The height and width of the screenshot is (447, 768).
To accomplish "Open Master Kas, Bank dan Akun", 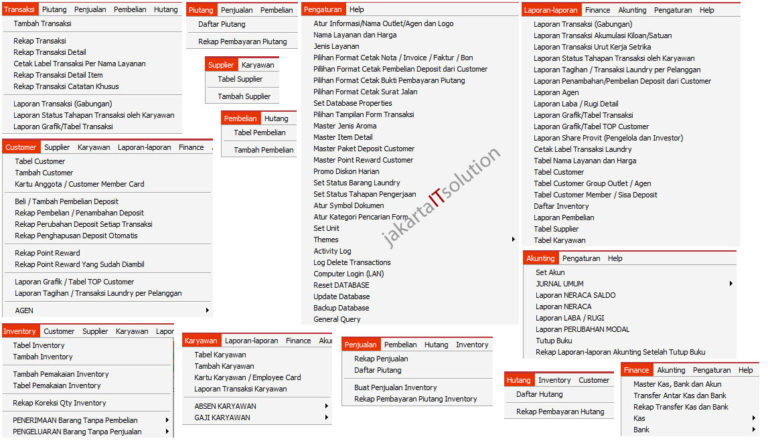I will point(677,384).
